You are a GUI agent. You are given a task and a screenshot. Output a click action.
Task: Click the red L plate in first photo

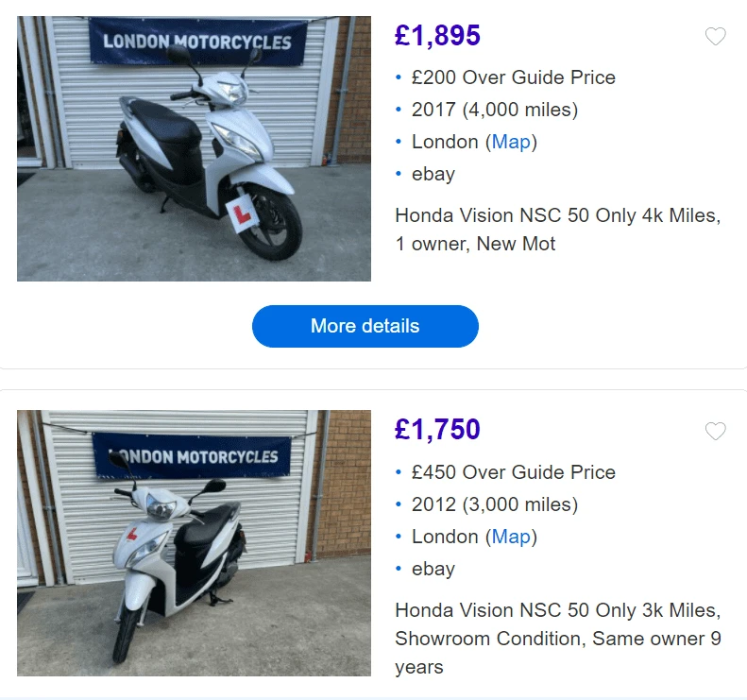click(x=243, y=214)
